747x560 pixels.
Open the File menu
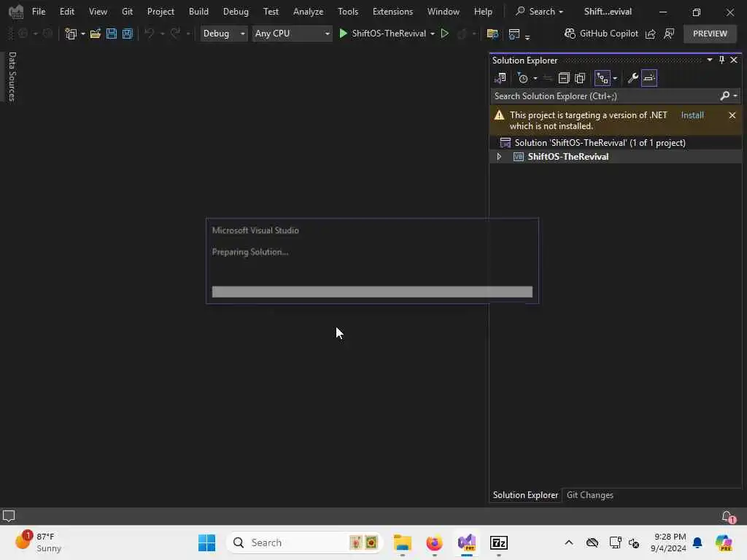pos(39,12)
